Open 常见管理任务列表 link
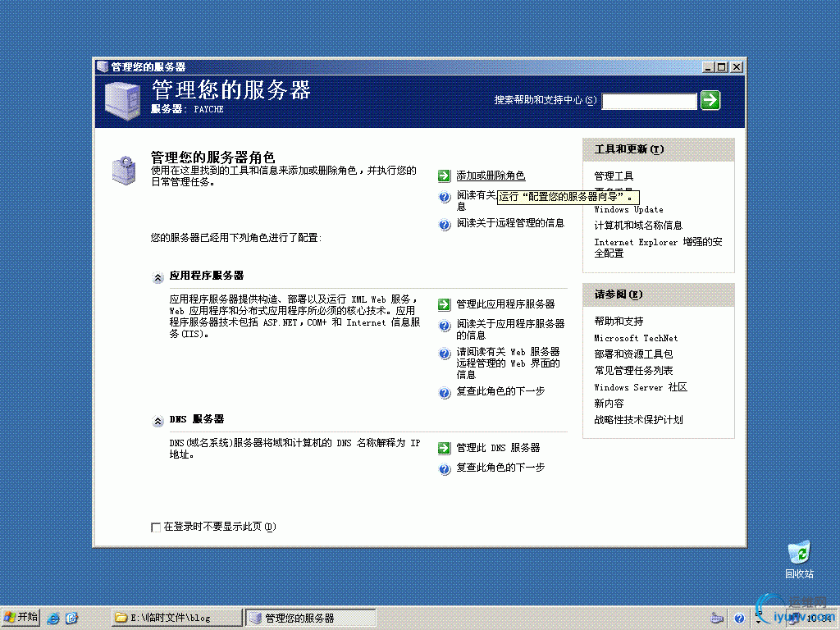Screen dimensions: 840x630 click(634, 371)
